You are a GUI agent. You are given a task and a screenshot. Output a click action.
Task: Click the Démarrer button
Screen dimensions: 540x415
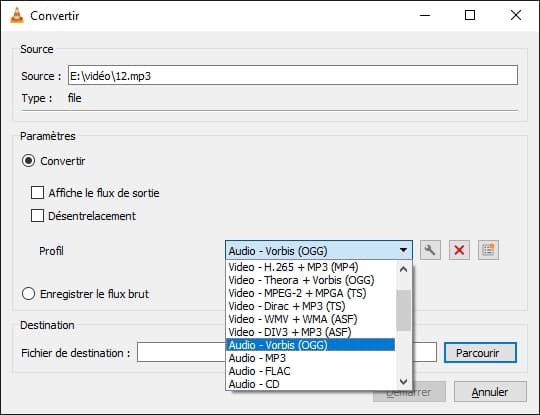409,393
